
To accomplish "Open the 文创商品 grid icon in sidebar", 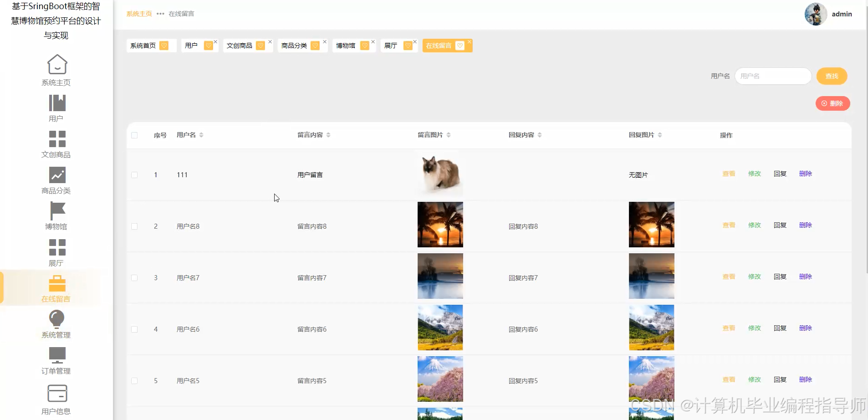I will click(x=57, y=138).
